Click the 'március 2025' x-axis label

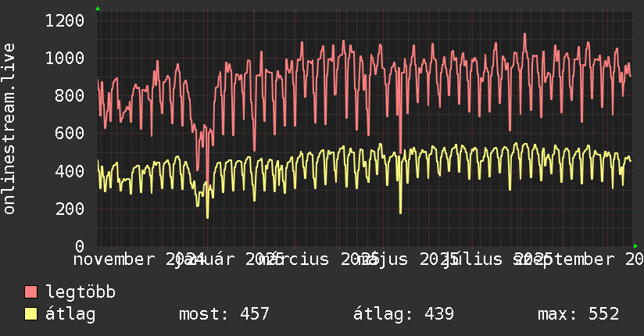click(320, 259)
